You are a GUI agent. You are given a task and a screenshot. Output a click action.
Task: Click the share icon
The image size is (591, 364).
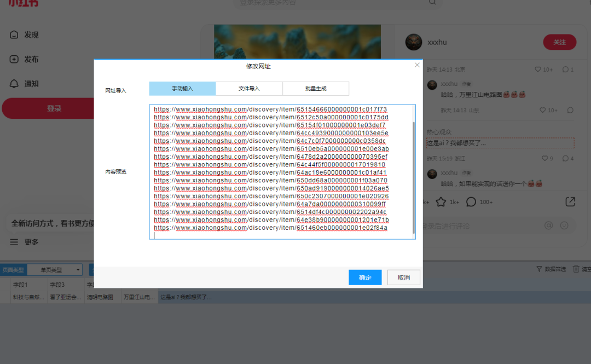[x=570, y=202]
